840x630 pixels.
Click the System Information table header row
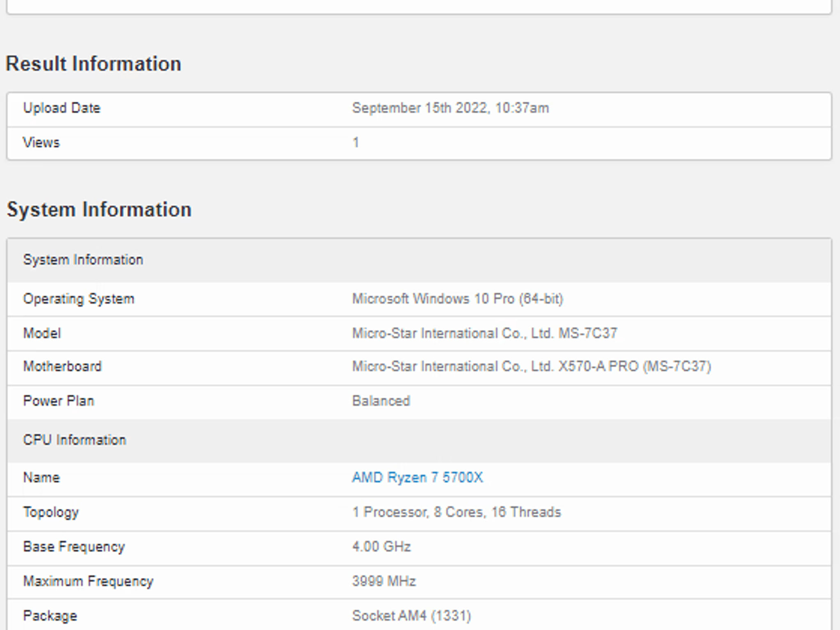[419, 260]
